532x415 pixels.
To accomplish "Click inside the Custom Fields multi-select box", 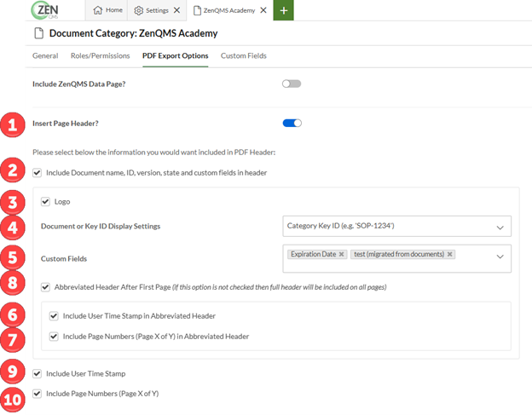I will [396, 258].
